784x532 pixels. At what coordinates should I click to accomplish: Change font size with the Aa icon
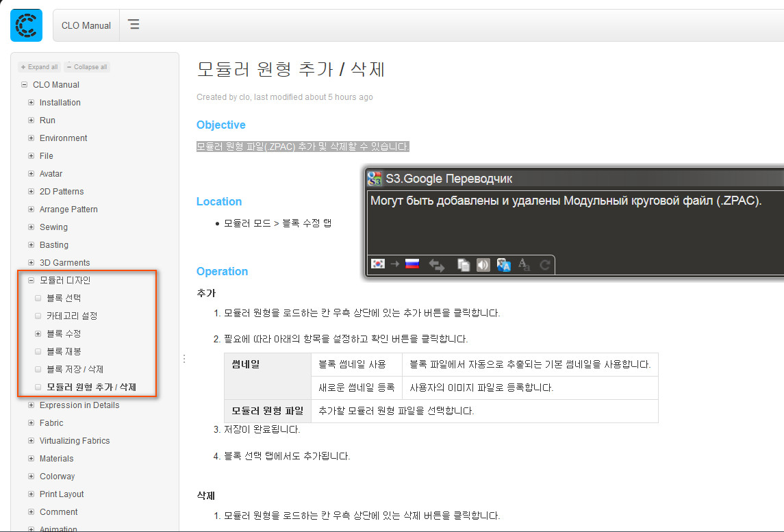[x=524, y=264]
